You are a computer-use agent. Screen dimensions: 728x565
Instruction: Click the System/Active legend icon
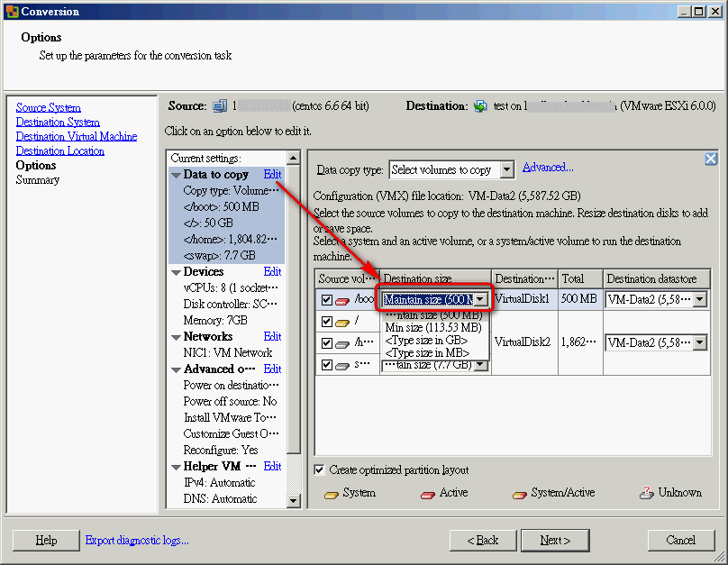pyautogui.click(x=520, y=495)
